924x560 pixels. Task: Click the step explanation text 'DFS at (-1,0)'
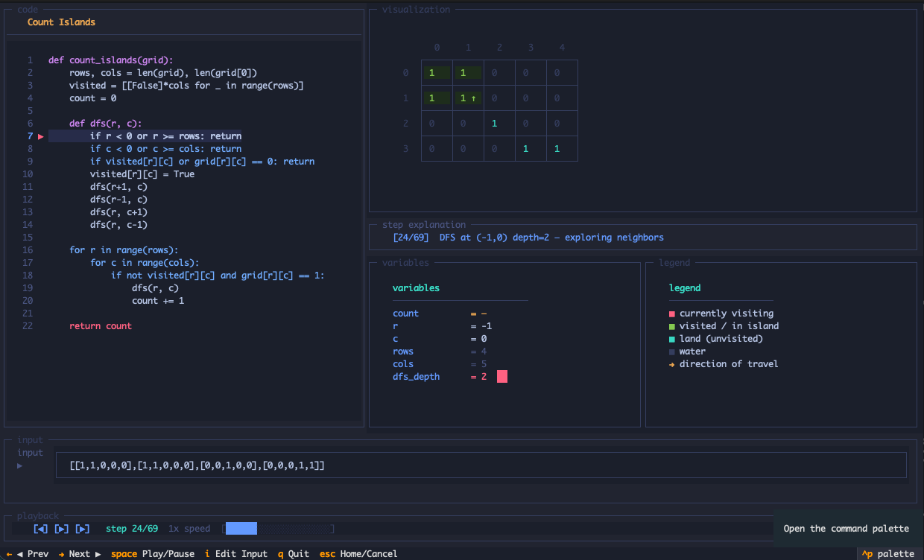pos(473,238)
